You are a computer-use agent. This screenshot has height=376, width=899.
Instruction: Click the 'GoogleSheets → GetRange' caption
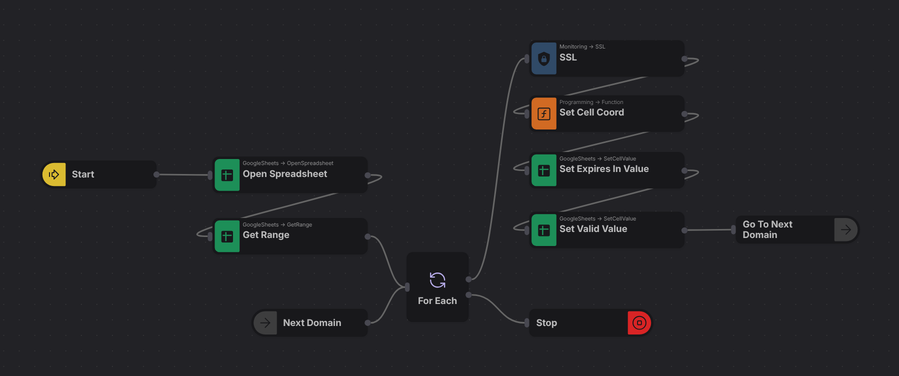pos(277,225)
